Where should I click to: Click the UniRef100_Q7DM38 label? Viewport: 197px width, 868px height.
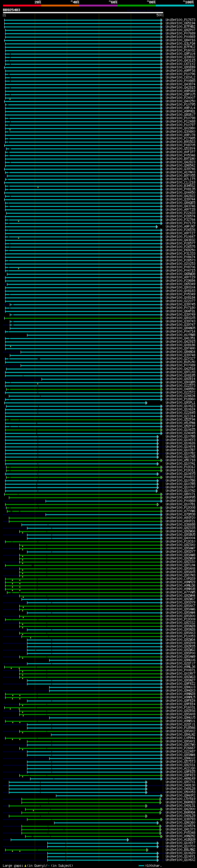(180, 515)
